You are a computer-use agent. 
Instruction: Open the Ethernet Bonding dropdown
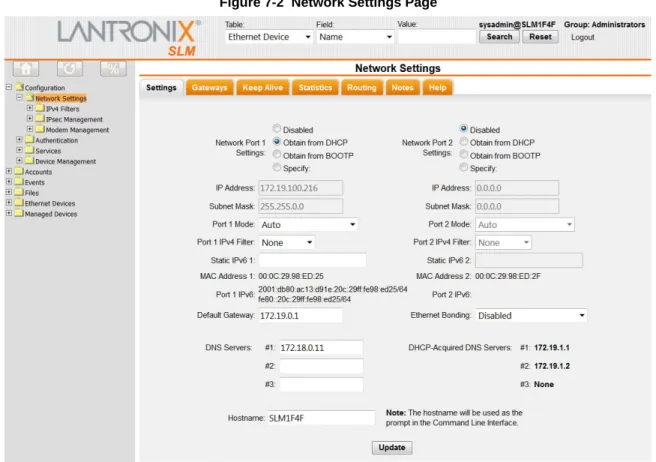tap(531, 316)
